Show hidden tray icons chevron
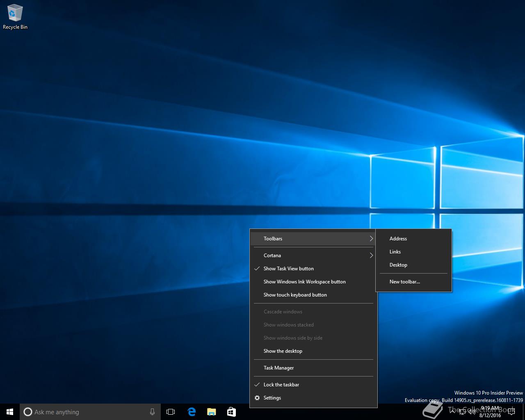Viewport: 525px width, 420px height. 452,412
